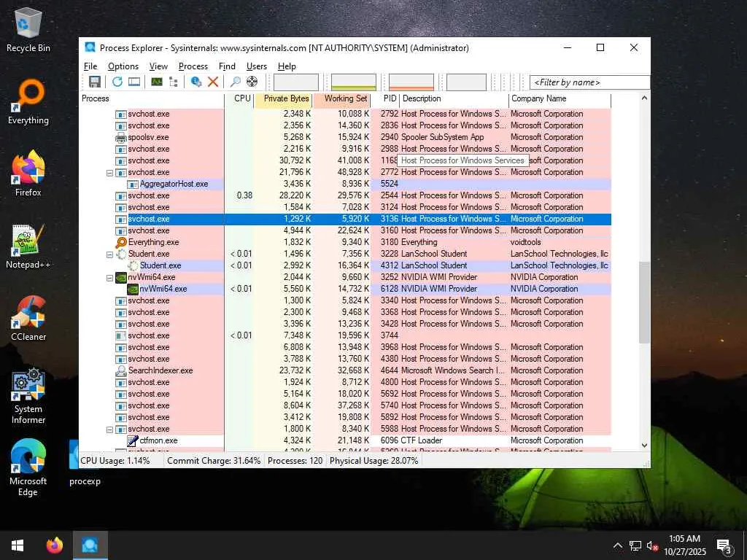Viewport: 747px width, 560px height.
Task: Select the CCleaner desktop shortcut
Action: click(x=28, y=319)
